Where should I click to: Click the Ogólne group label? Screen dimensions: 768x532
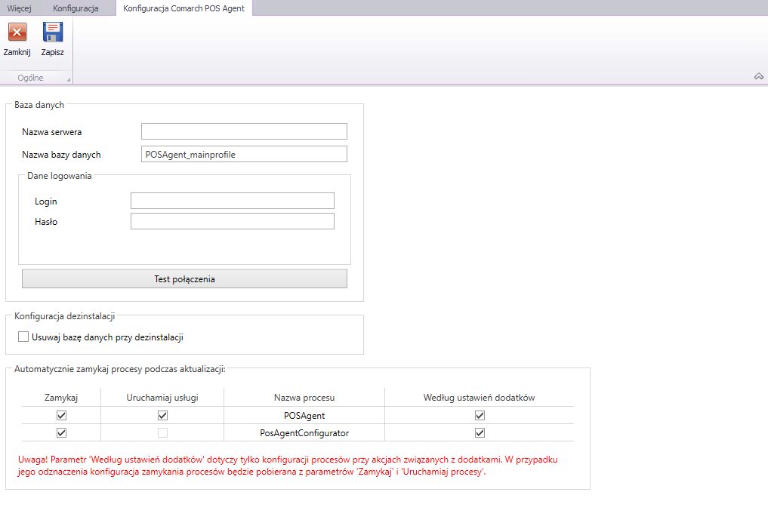30,78
